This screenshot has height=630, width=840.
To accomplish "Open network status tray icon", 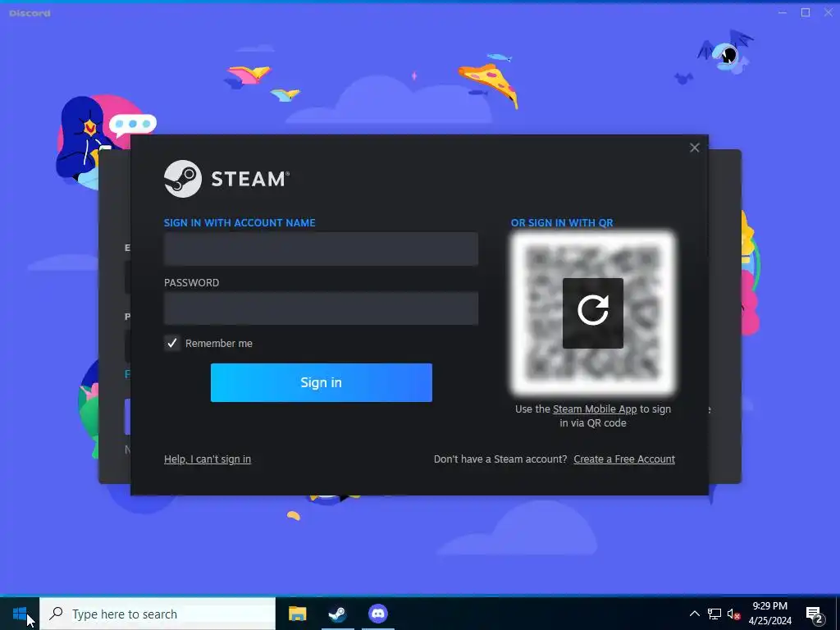I will 714,614.
